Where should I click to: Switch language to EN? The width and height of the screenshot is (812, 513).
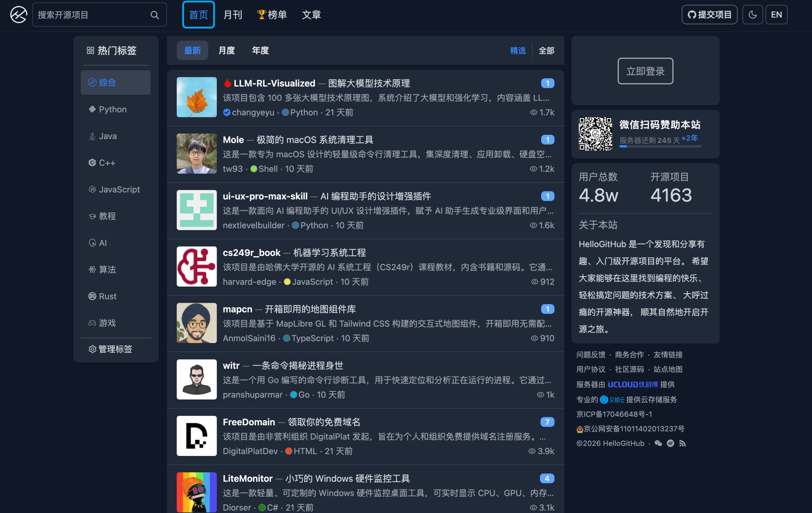coord(776,15)
